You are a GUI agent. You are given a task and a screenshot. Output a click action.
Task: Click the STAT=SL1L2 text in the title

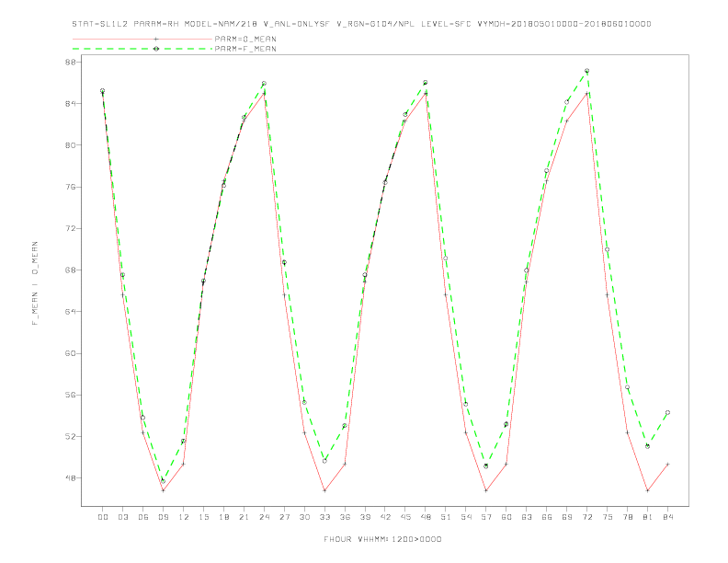[100, 24]
